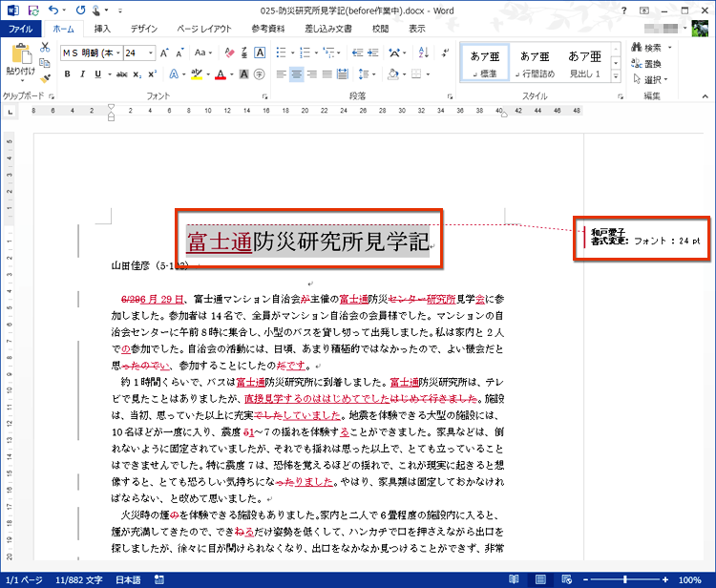This screenshot has width=716, height=588.
Task: Apply the 見出し 1 style
Action: [584, 63]
